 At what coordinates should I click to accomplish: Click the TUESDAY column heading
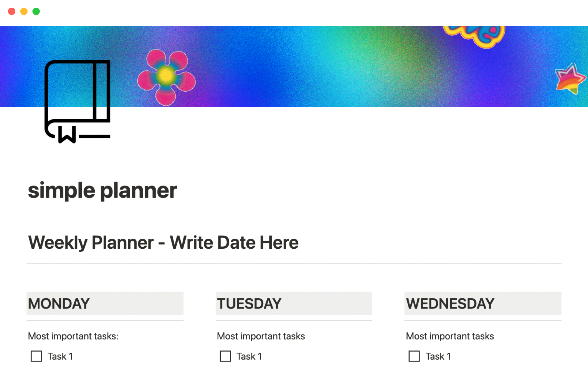tap(249, 304)
